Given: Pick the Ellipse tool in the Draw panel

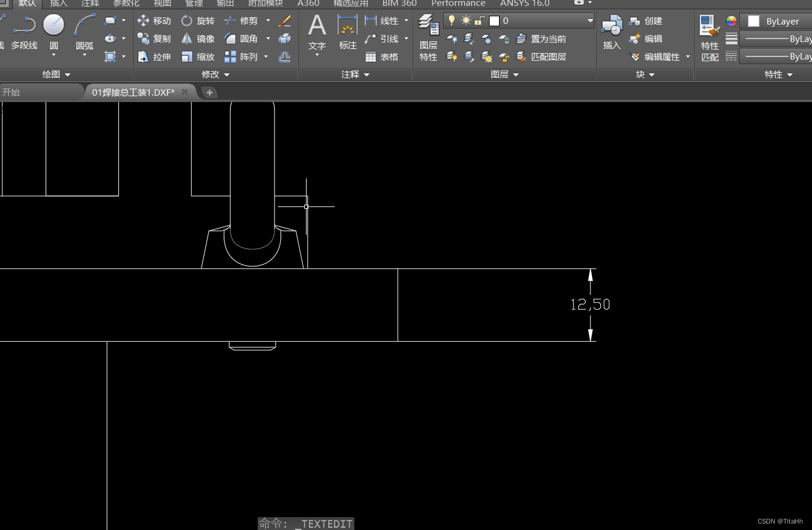Looking at the screenshot, I should (x=110, y=38).
